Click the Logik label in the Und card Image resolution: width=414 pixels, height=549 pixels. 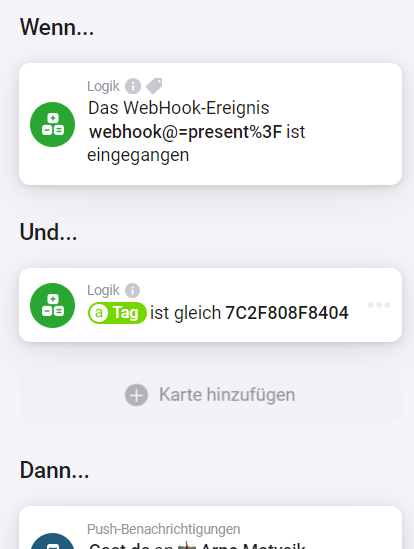[x=103, y=290]
